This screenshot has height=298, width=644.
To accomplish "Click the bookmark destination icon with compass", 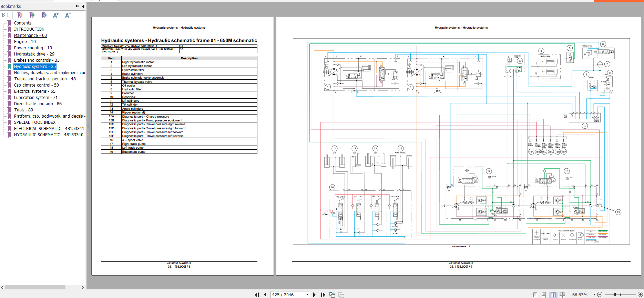I will pos(44,15).
